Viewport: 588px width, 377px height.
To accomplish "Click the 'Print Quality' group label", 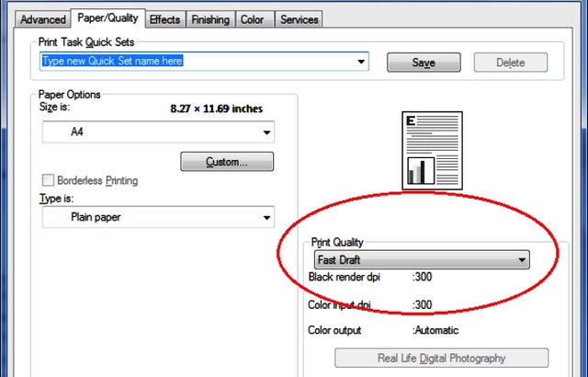I will 337,243.
